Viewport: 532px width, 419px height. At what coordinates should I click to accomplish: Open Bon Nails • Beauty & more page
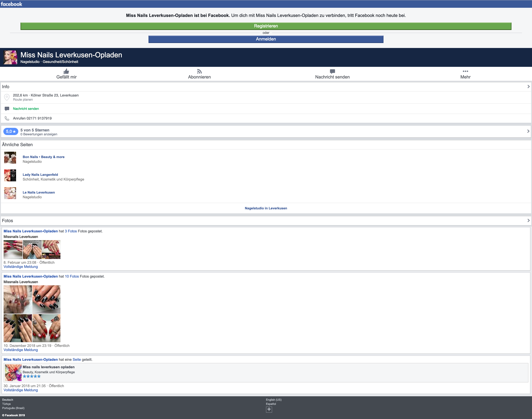pyautogui.click(x=44, y=157)
